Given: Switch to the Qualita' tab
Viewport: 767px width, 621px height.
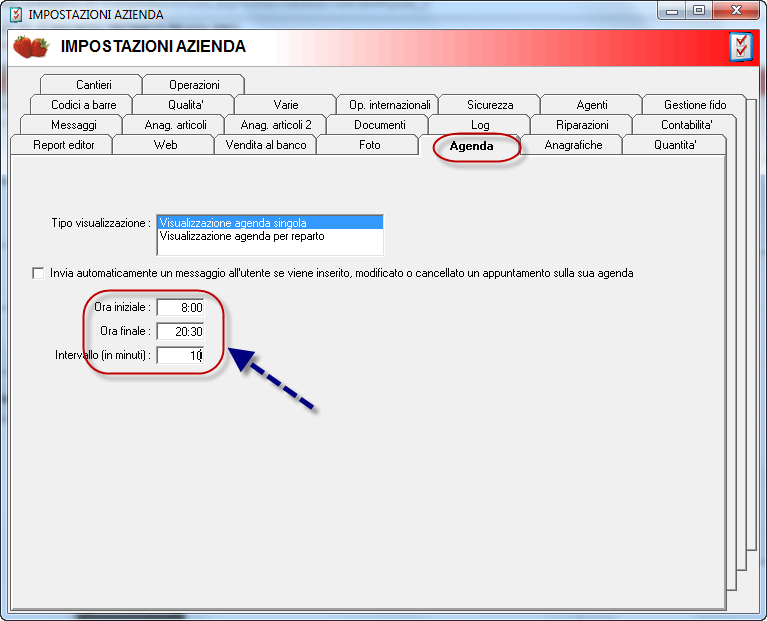Looking at the screenshot, I should [183, 105].
